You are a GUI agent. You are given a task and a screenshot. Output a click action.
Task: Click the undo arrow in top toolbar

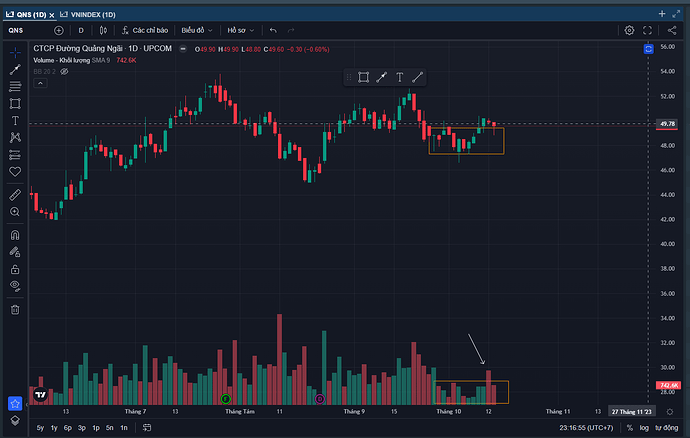(x=273, y=30)
